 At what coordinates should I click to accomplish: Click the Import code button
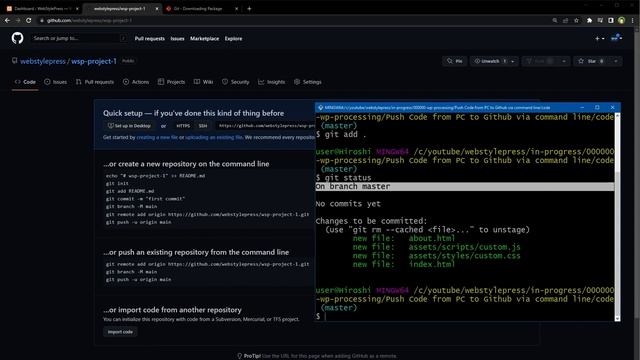pos(120,332)
